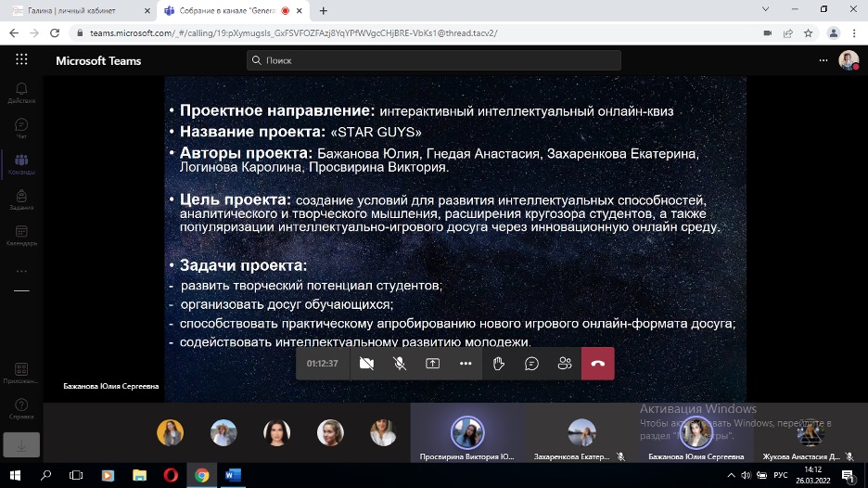Open Chat (Чат) in the Teams sidebar
The width and height of the screenshot is (868, 488).
pos(21,129)
